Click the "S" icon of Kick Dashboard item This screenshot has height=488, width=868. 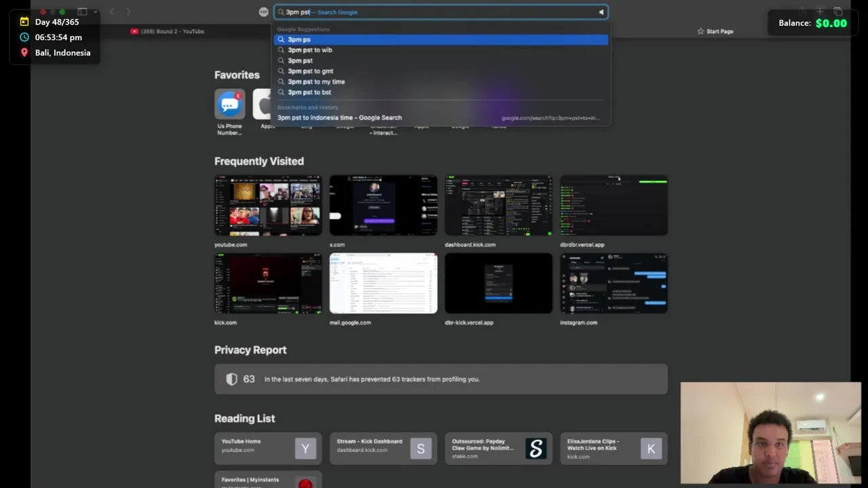(x=420, y=448)
